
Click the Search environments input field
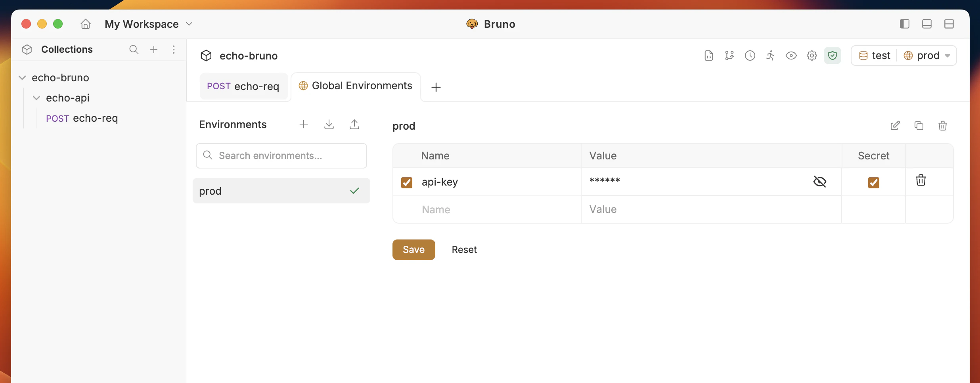coord(281,155)
